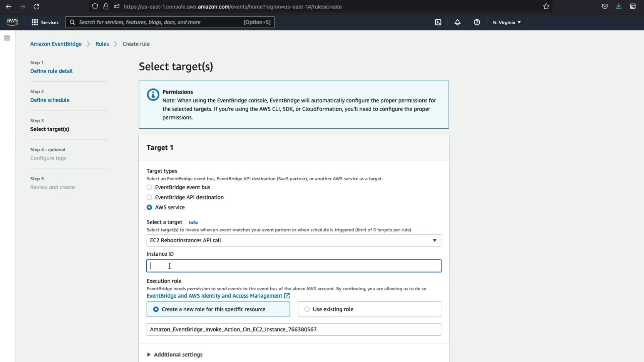Open N. Virginia region selector

coord(506,22)
